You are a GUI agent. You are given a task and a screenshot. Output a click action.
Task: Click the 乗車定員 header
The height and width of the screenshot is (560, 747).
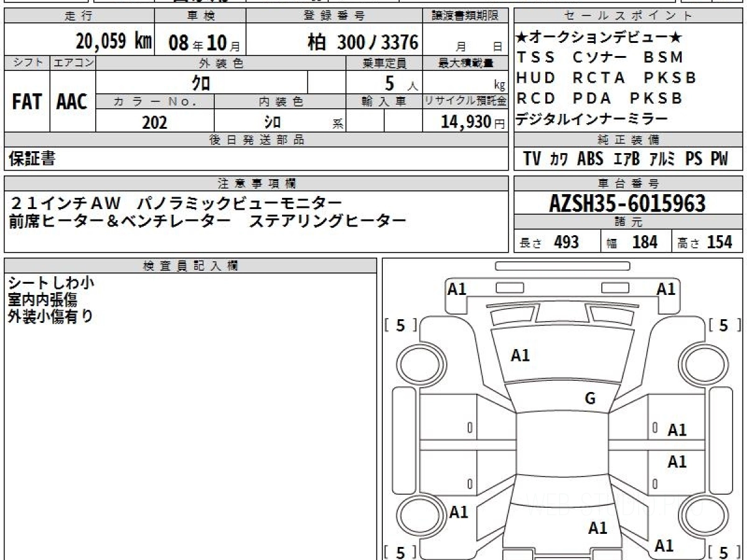tap(384, 63)
